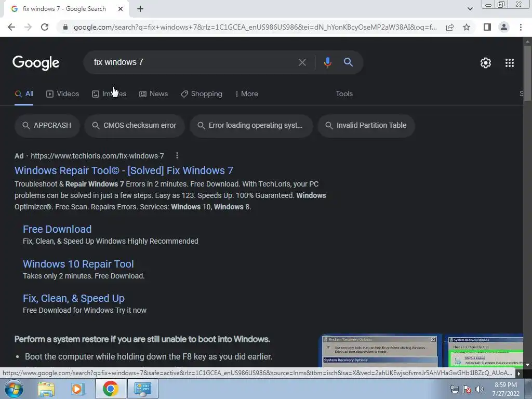Open the Google apps grid
The image size is (532, 399).
pos(510,63)
